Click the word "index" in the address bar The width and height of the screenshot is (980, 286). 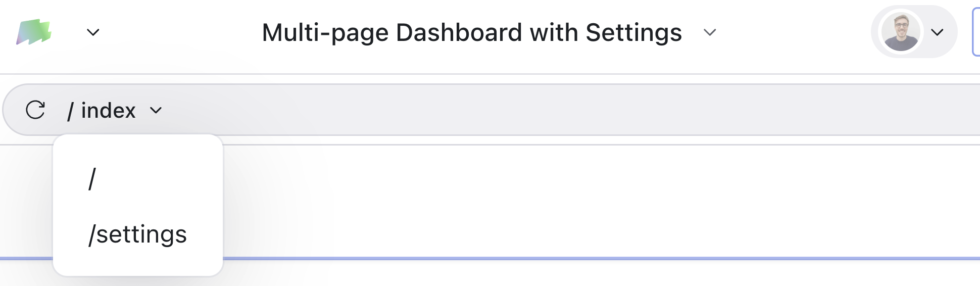pos(108,110)
